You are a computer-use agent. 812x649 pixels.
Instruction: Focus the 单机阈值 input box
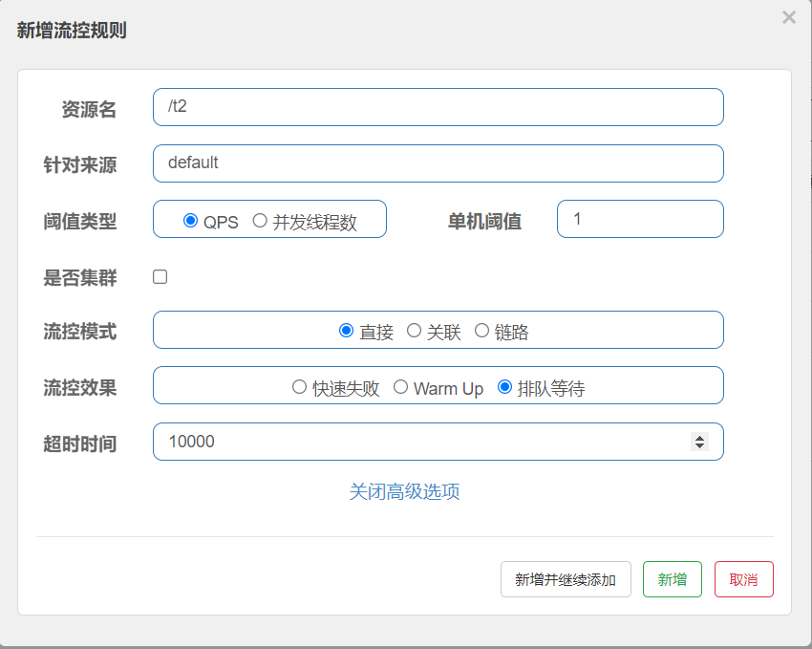pyautogui.click(x=639, y=219)
